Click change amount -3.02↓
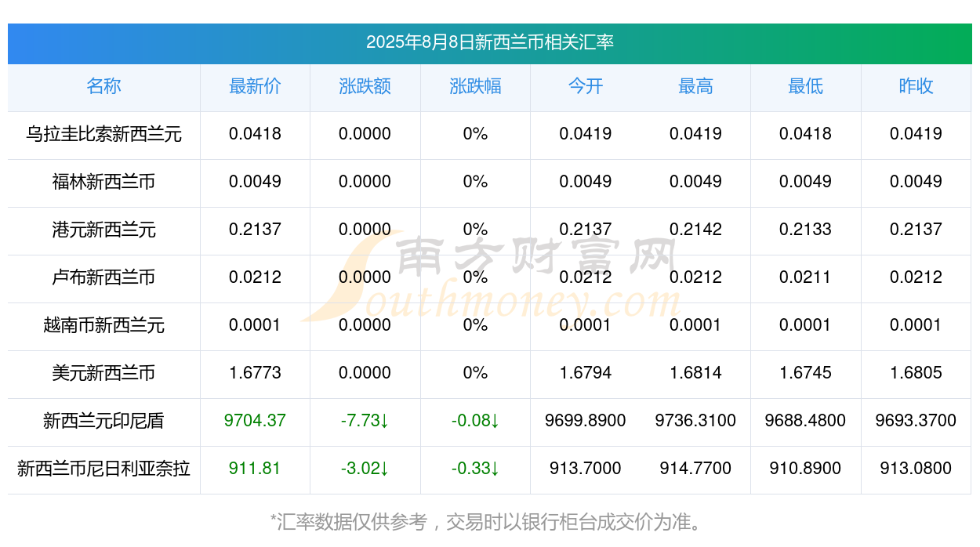Screen dimensions: 980x547 [x=365, y=469]
